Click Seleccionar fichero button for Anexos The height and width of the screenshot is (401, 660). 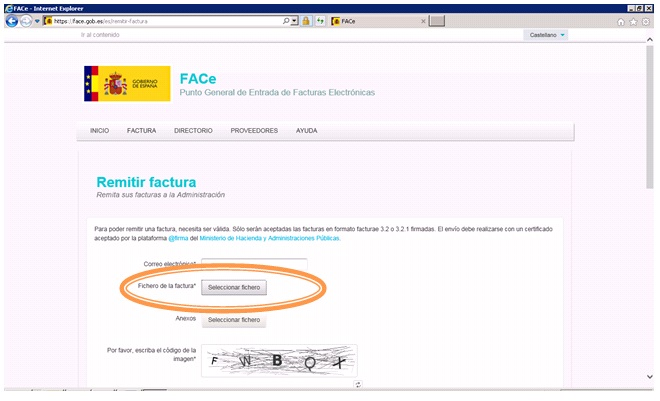pyautogui.click(x=234, y=320)
